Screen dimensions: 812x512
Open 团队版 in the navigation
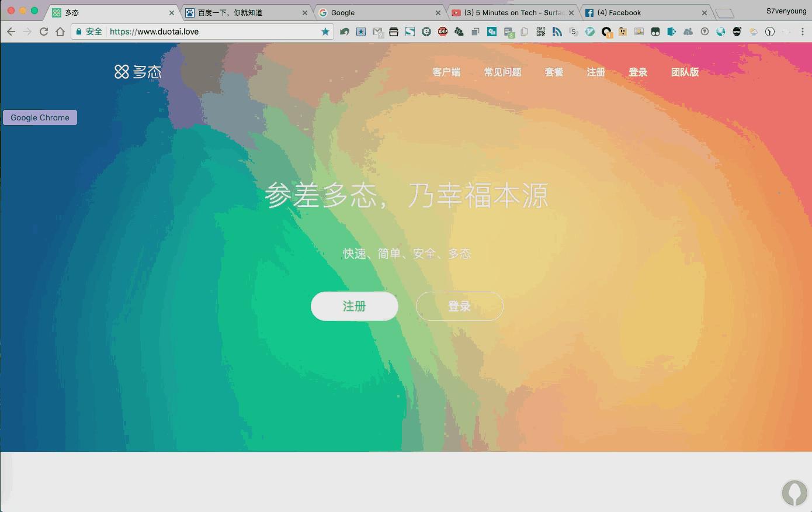[x=685, y=72]
